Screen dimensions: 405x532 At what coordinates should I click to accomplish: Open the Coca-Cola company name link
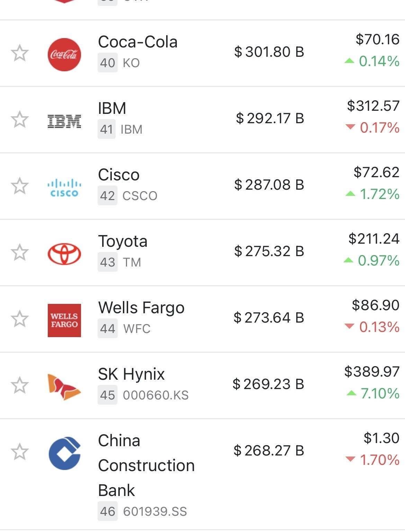click(x=137, y=42)
